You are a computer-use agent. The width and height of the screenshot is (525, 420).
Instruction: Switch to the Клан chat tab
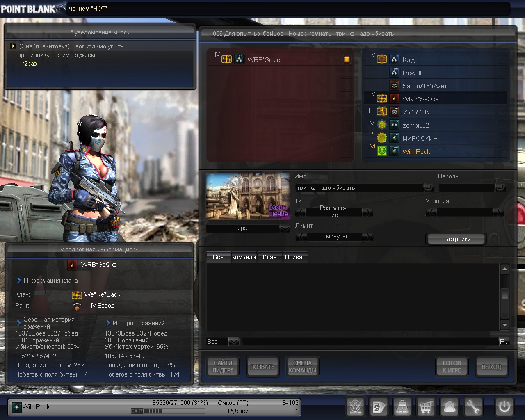269,257
